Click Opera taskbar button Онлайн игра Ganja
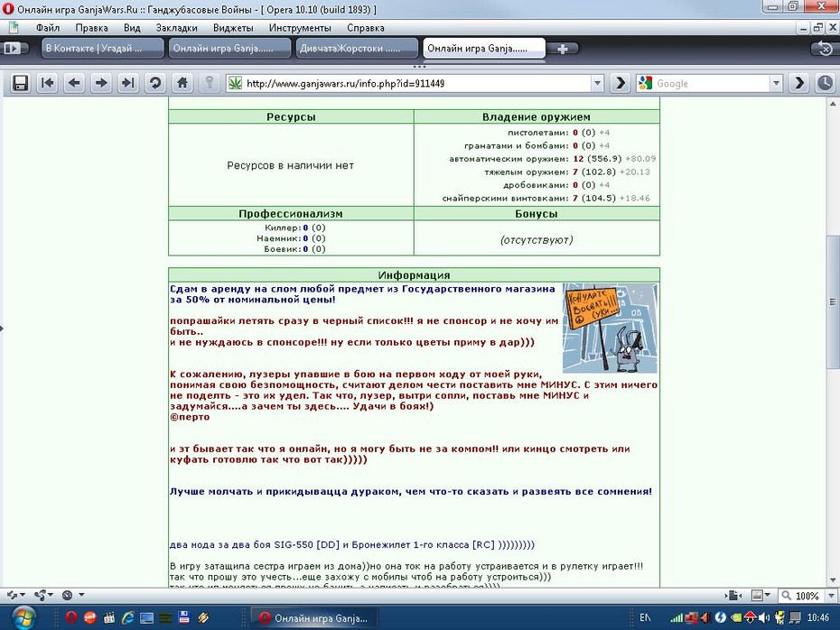This screenshot has height=630, width=840. click(314, 618)
